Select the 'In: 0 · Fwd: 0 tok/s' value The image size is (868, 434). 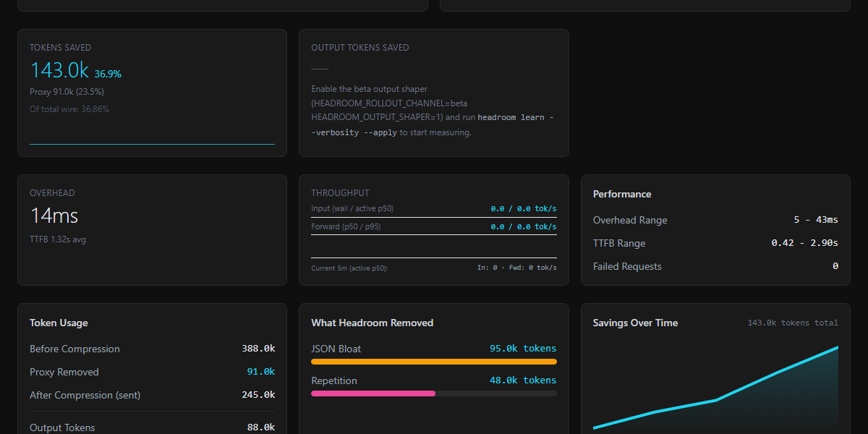click(517, 268)
